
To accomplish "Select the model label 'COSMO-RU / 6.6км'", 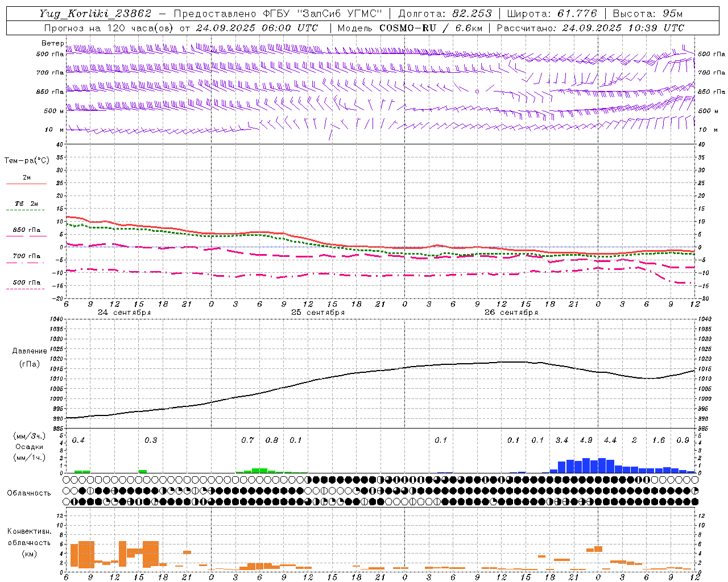I will (x=431, y=28).
